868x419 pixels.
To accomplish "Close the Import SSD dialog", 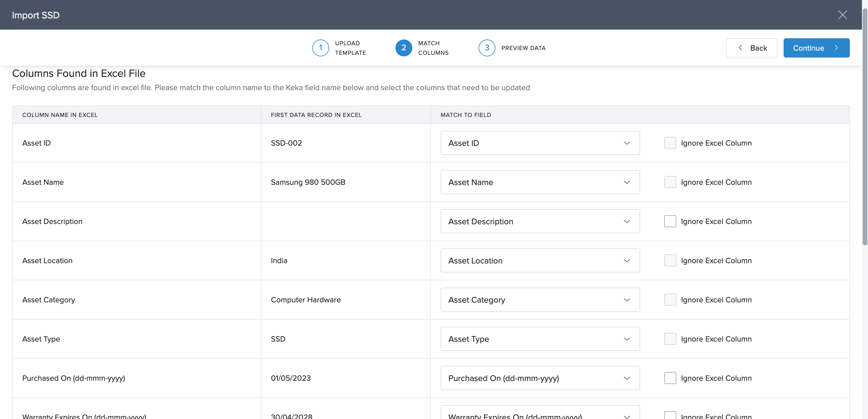I will pos(842,15).
